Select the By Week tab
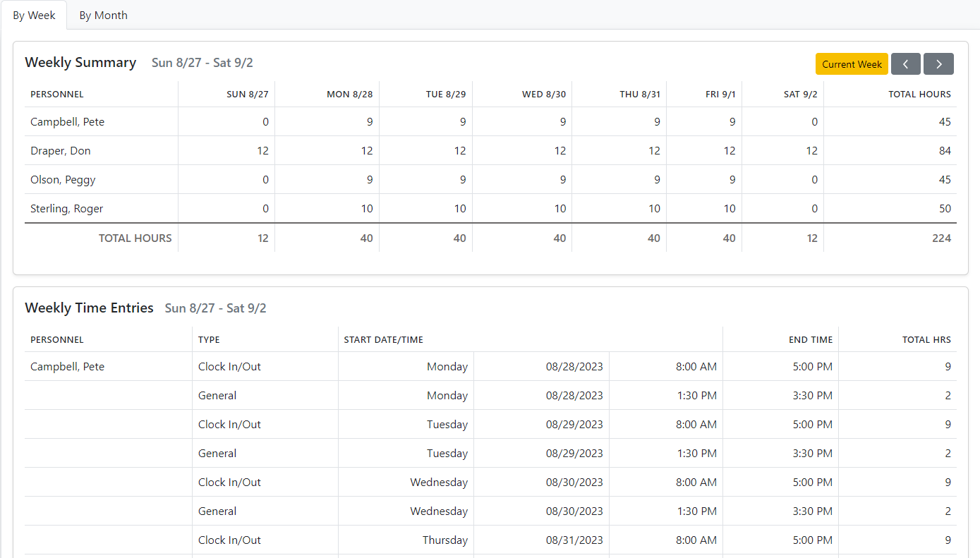The width and height of the screenshot is (980, 558). pyautogui.click(x=34, y=15)
